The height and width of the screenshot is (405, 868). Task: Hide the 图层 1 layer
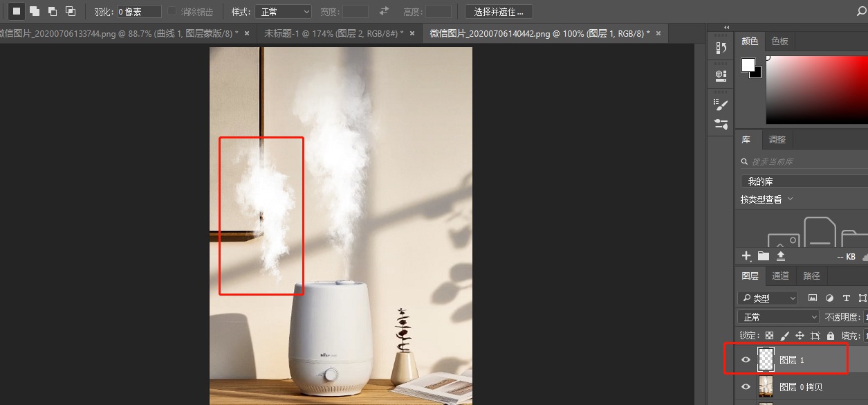pos(745,359)
